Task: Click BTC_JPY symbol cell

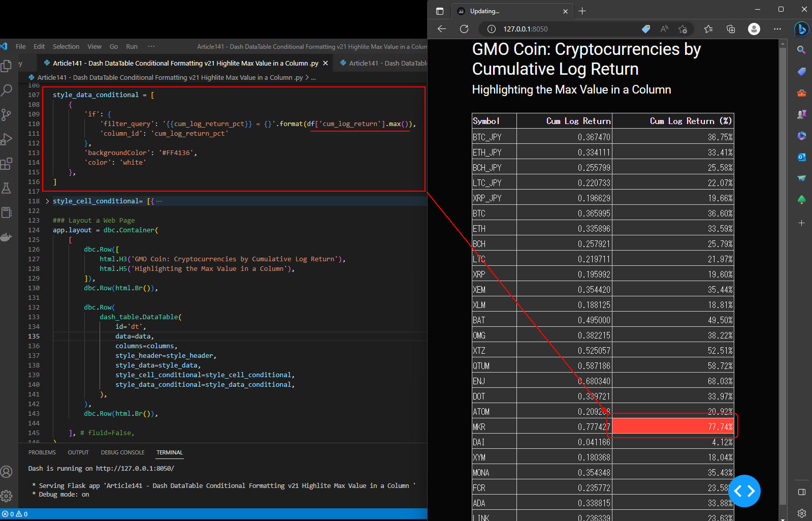Action: point(494,137)
